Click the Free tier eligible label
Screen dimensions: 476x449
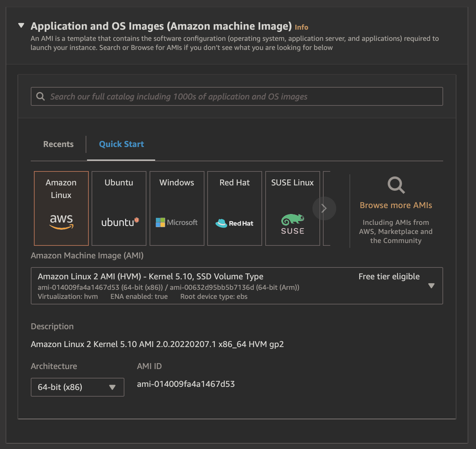389,277
